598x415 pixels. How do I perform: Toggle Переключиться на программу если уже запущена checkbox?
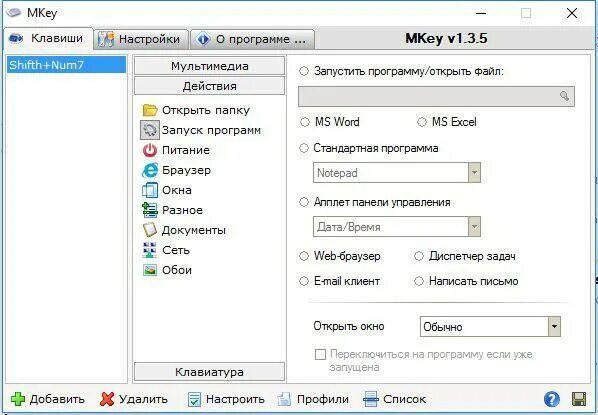[320, 354]
